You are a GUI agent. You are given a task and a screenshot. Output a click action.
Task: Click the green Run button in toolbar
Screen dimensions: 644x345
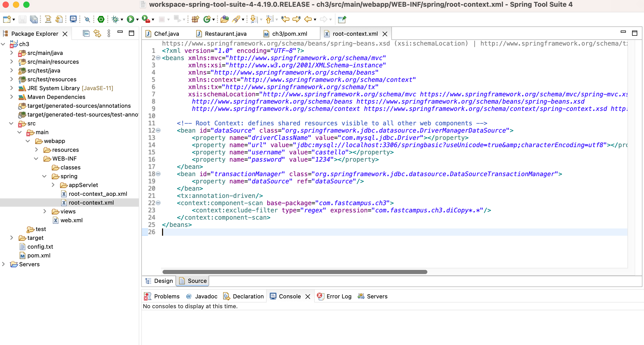130,19
